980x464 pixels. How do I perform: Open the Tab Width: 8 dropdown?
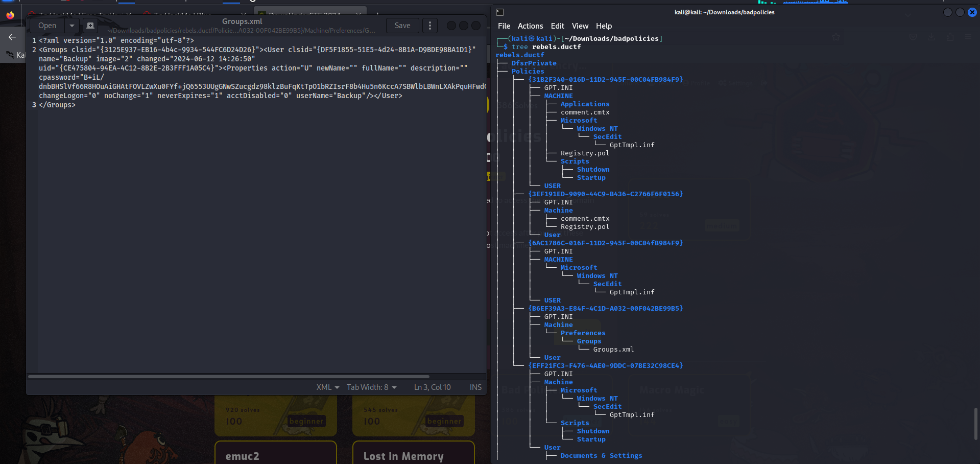click(x=371, y=387)
